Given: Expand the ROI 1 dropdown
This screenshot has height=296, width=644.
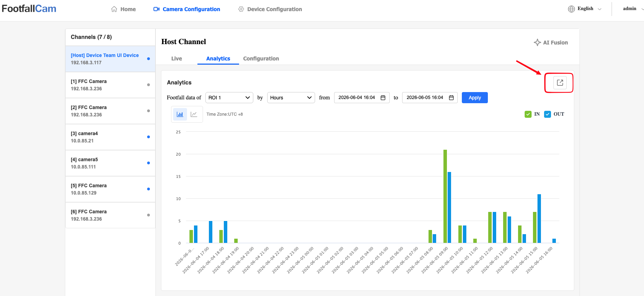Looking at the screenshot, I should point(229,98).
